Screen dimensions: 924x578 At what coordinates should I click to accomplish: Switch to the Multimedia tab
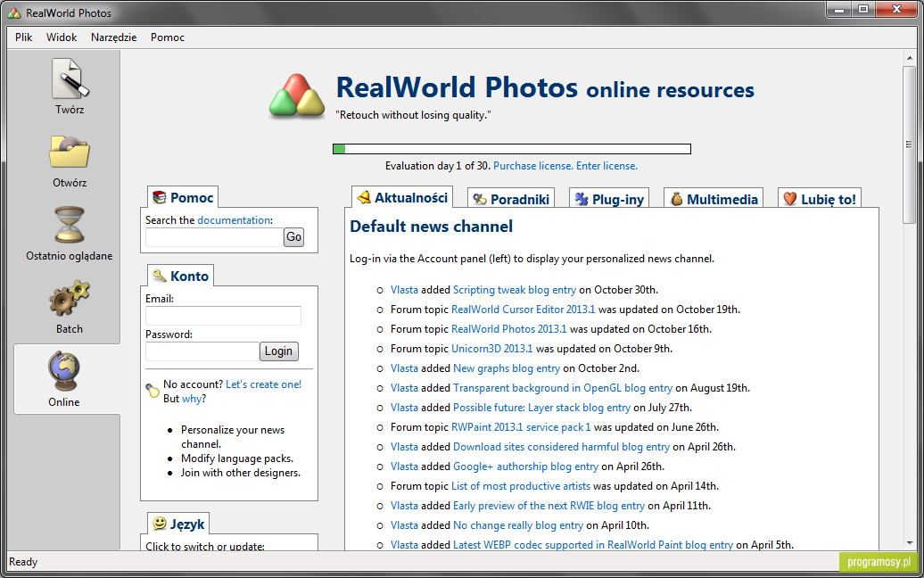click(x=714, y=199)
